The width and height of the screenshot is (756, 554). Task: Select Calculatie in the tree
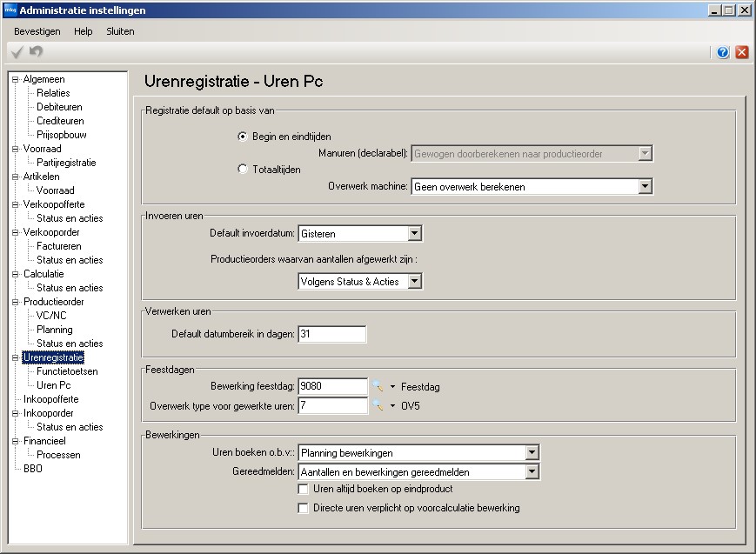pos(43,274)
